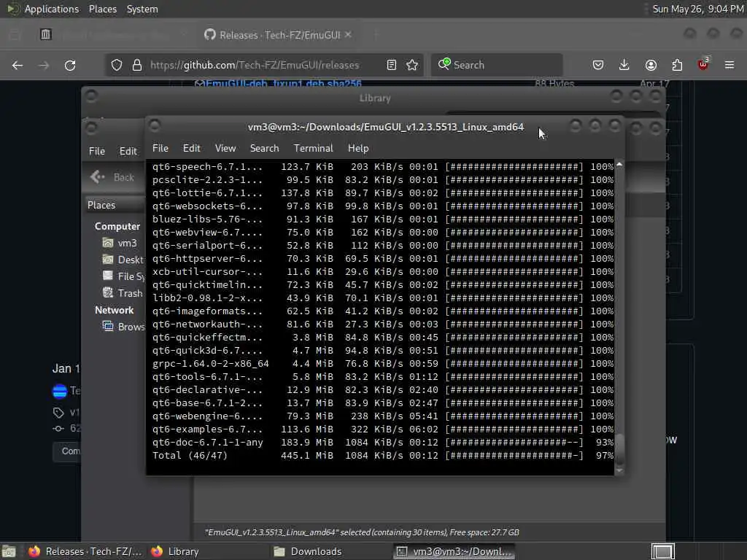
Task: Click the trash-shaped icon in tab bar
Action: tap(46, 34)
